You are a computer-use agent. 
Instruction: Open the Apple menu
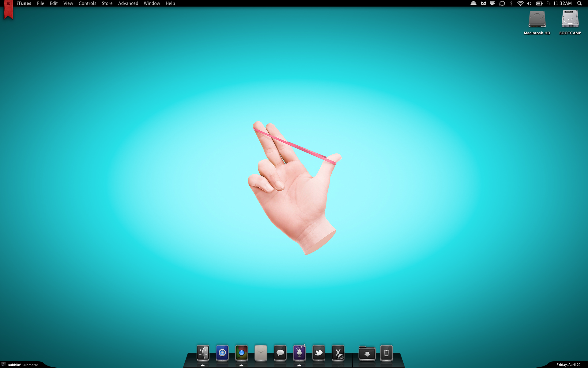[x=8, y=3]
